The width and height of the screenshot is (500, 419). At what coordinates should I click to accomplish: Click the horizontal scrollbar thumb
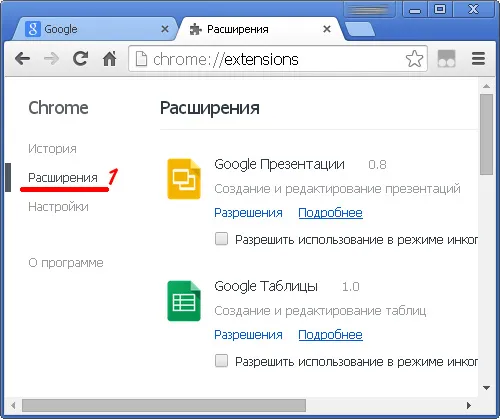tap(164, 405)
